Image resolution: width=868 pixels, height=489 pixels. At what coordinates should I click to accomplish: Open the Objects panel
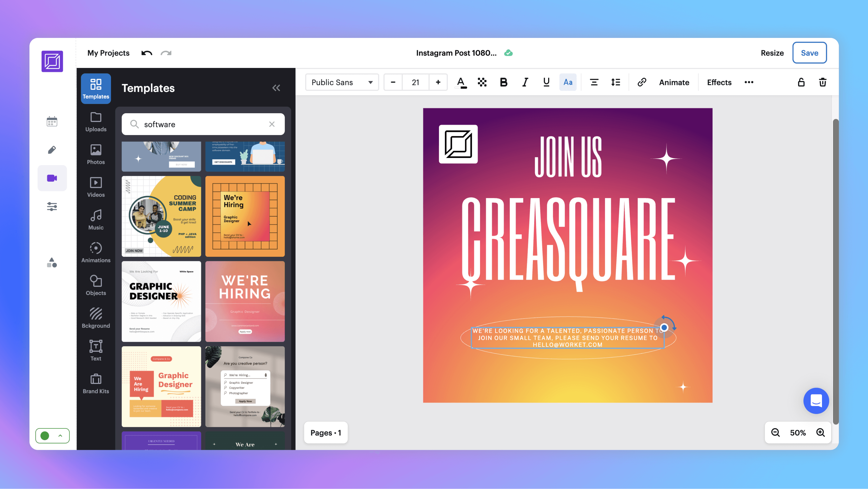pos(96,285)
